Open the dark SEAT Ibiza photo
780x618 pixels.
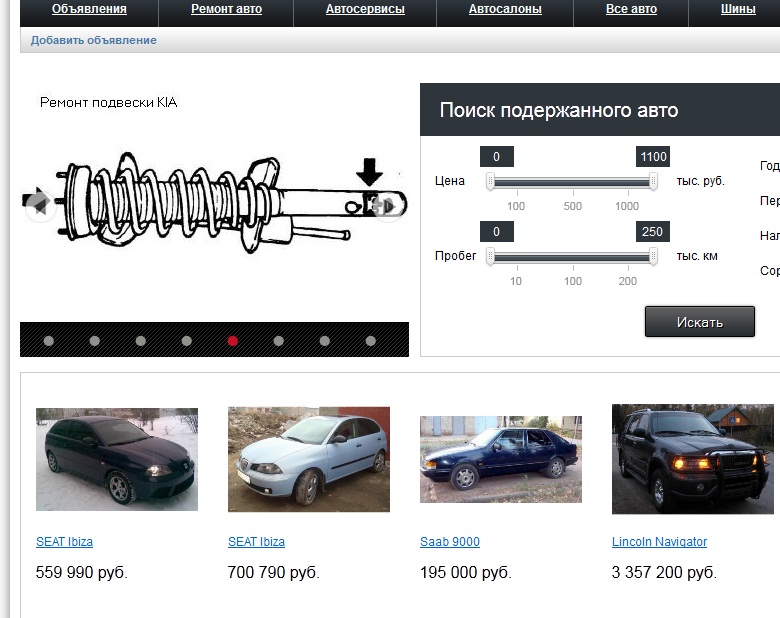117,459
